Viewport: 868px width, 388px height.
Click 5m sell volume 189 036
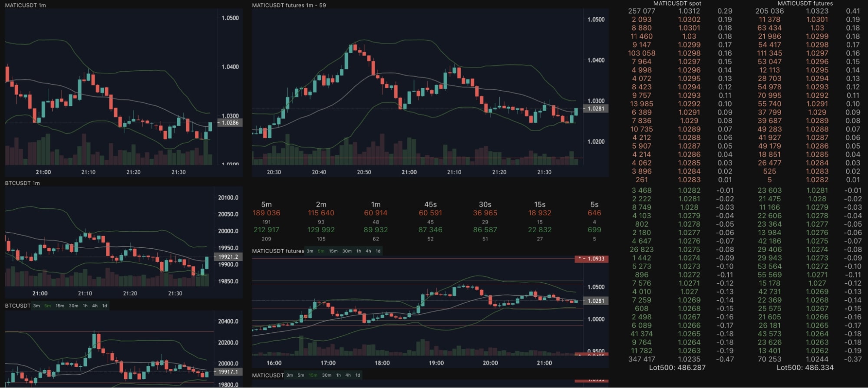click(x=266, y=213)
